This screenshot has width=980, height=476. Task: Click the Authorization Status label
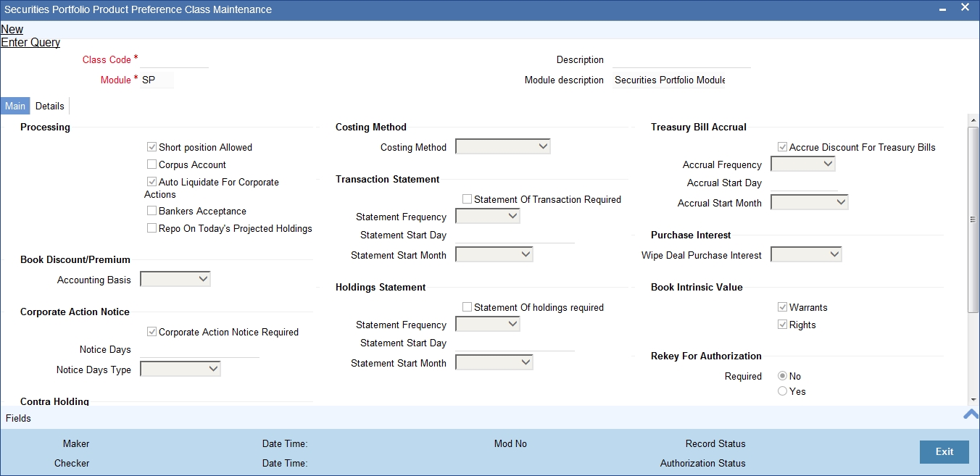pos(702,463)
